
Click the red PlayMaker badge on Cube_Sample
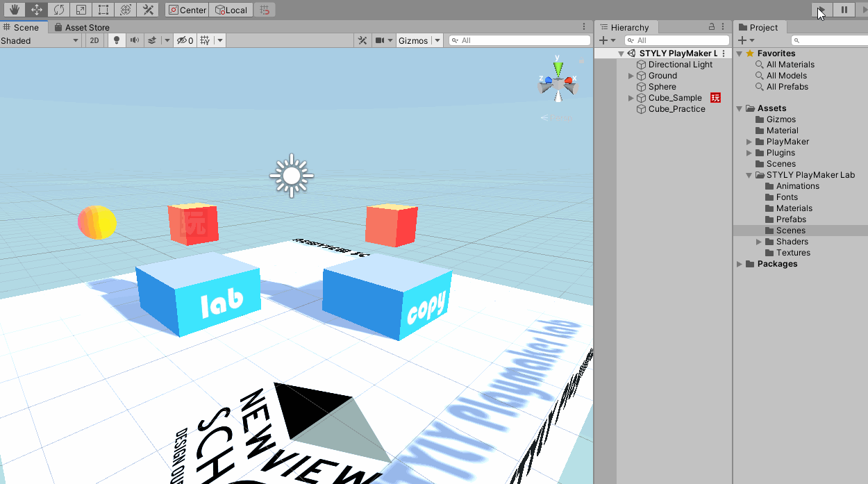tap(716, 98)
